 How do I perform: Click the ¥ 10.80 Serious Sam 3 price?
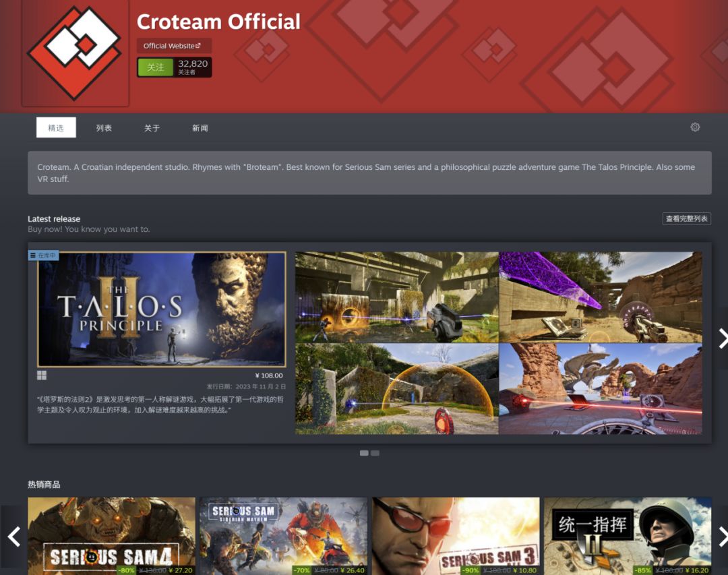pyautogui.click(x=524, y=570)
